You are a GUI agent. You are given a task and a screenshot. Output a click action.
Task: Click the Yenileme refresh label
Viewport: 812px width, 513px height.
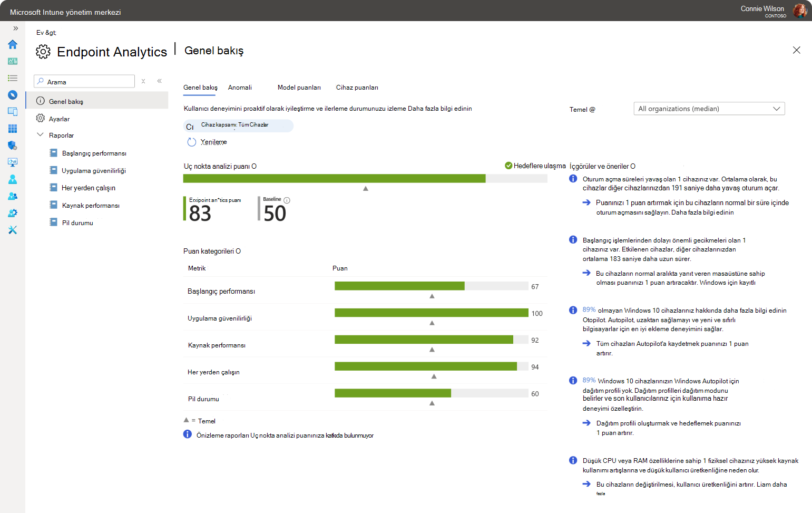pyautogui.click(x=214, y=142)
